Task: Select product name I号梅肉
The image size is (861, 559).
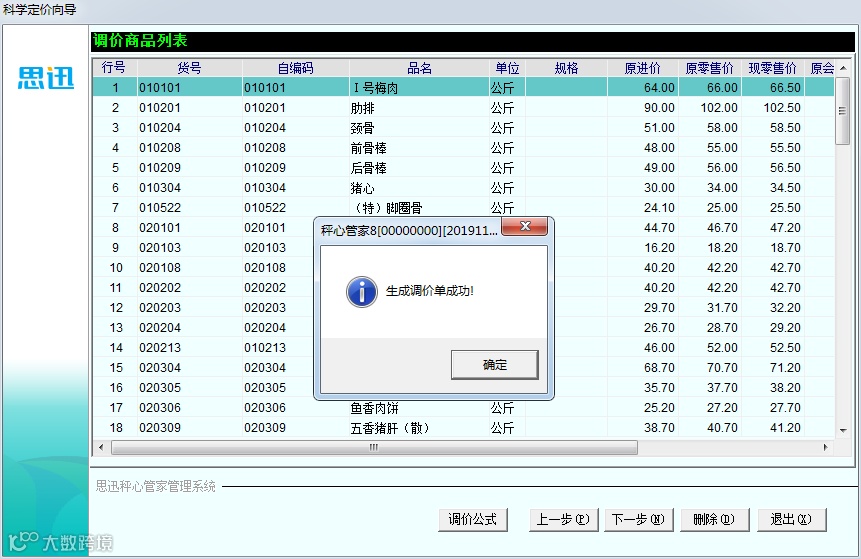Action: tap(376, 88)
